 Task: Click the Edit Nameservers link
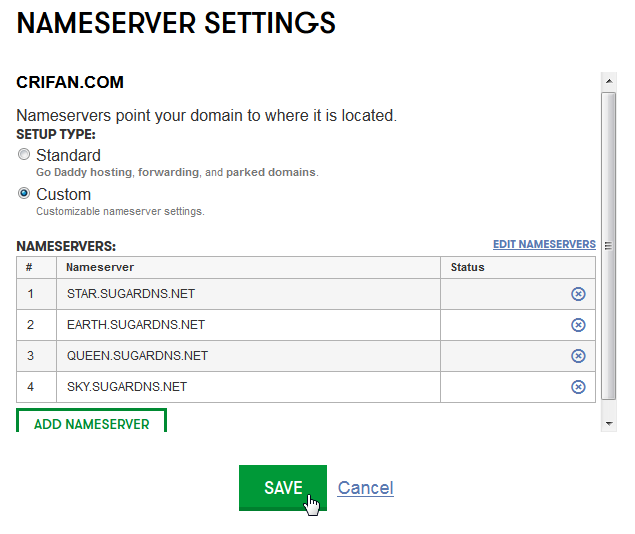coord(544,244)
